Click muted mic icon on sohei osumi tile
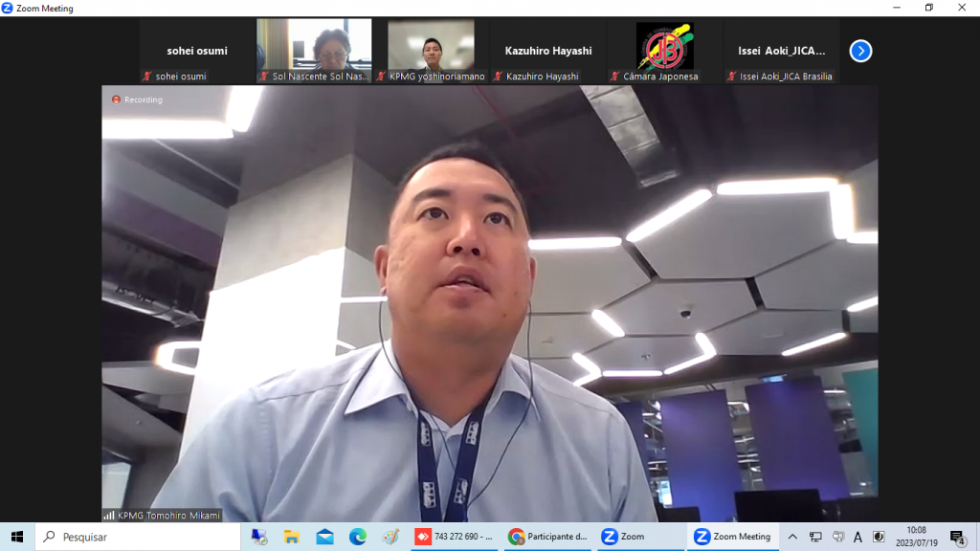 click(x=147, y=77)
